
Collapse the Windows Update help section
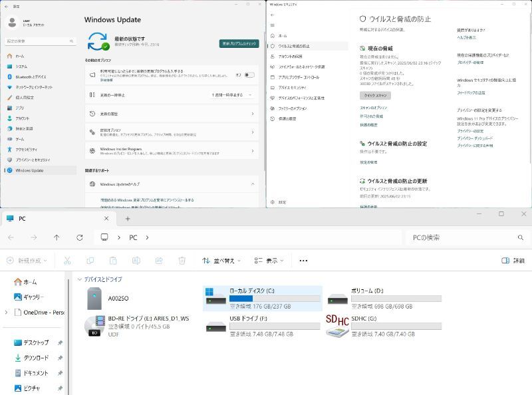(x=253, y=184)
